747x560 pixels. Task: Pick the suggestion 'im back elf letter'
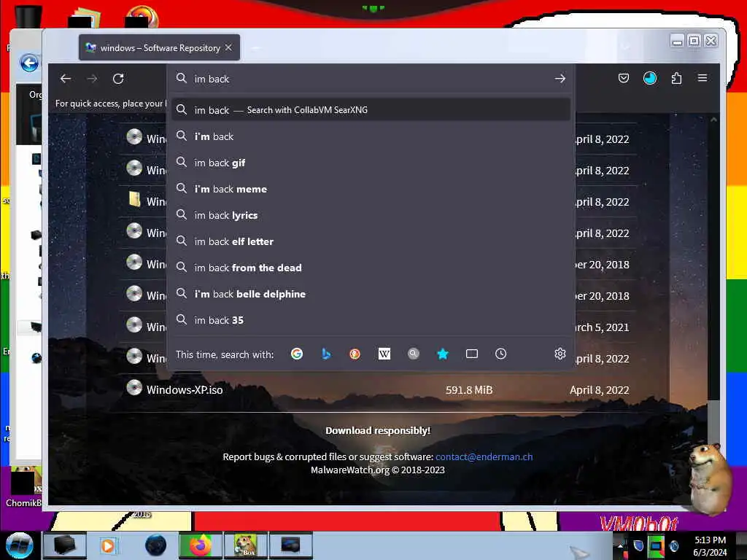click(371, 241)
